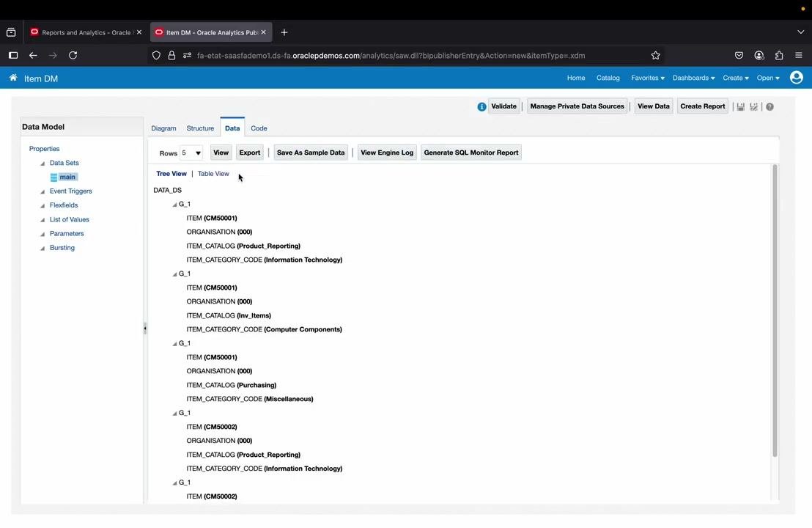Click the recent browsing icon in the tab bar
The width and height of the screenshot is (812, 528).
coord(11,32)
